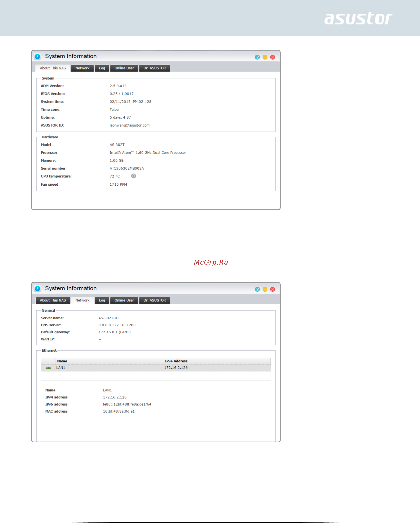Click the Default gateway value 172.16.0.1 (LAN1)
420x524 pixels.
point(114,332)
